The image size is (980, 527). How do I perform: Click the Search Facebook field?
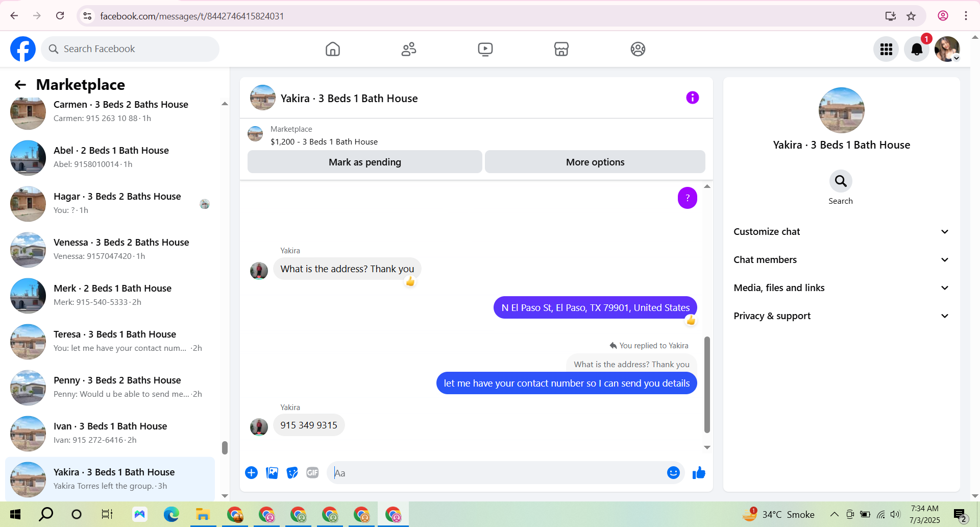(130, 49)
